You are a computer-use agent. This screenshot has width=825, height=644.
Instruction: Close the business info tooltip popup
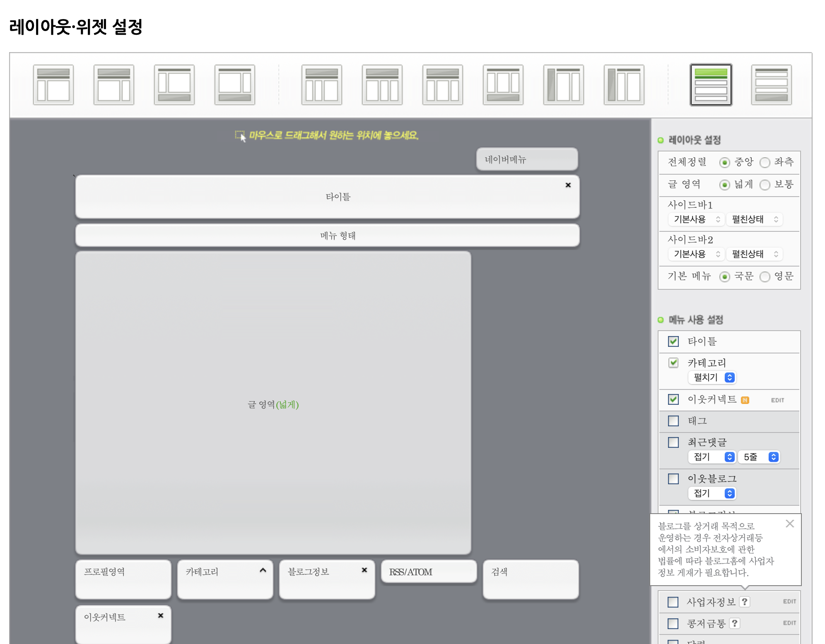pyautogui.click(x=790, y=524)
